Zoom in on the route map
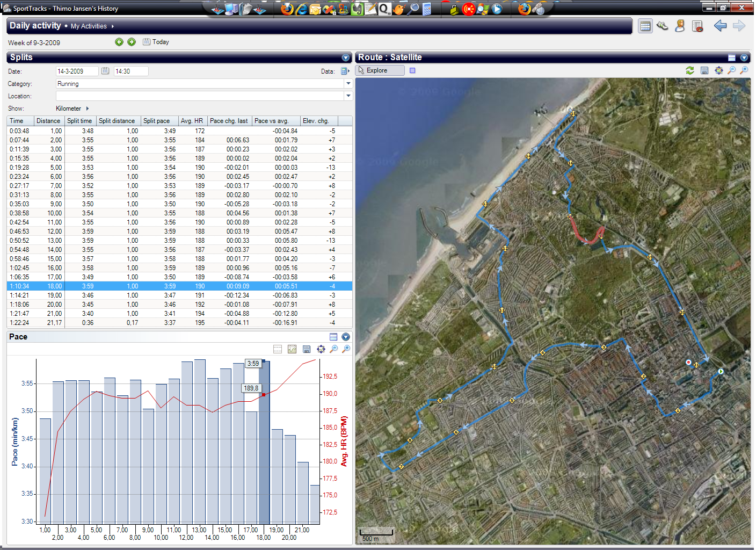 click(744, 70)
